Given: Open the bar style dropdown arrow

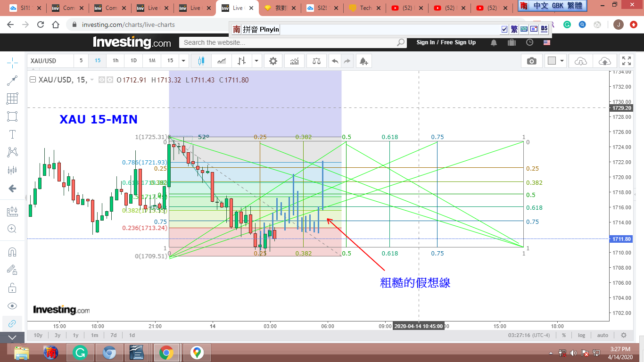Looking at the screenshot, I should click(x=256, y=61).
